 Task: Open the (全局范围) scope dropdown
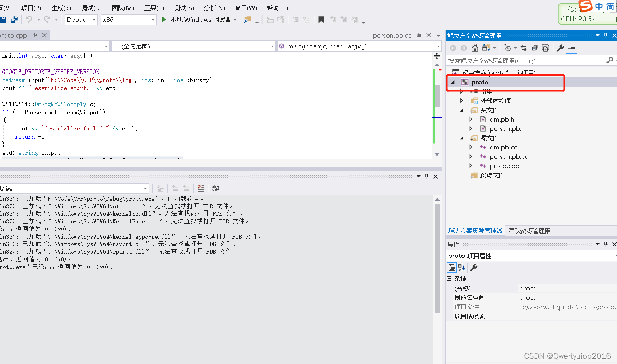tap(193, 46)
